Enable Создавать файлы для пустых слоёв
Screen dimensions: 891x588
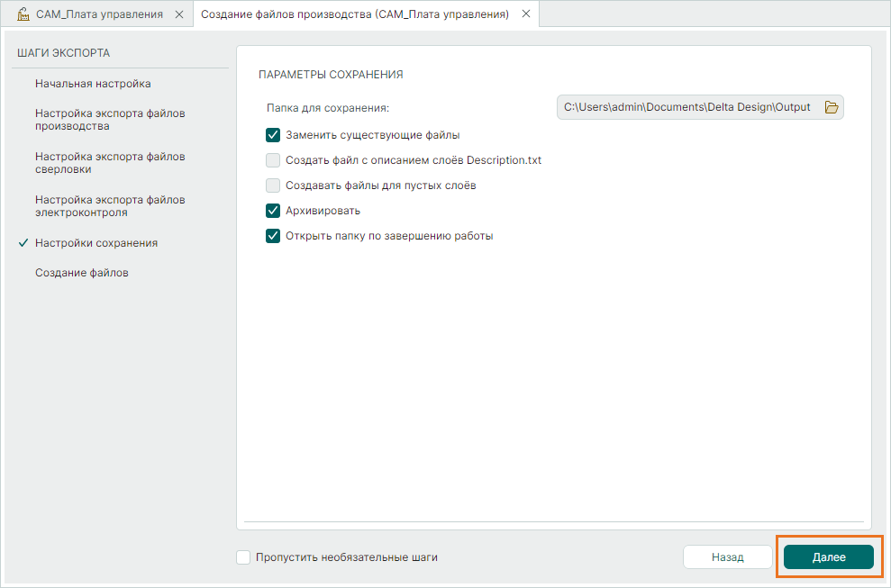pyautogui.click(x=273, y=185)
